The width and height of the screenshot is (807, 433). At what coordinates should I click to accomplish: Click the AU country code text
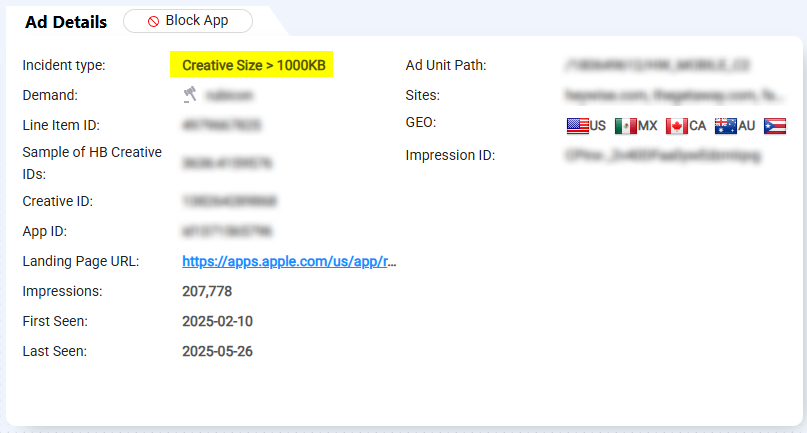[746, 126]
